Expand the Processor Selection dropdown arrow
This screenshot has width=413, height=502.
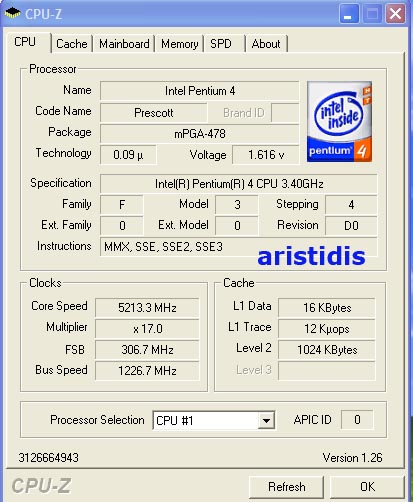coord(266,420)
